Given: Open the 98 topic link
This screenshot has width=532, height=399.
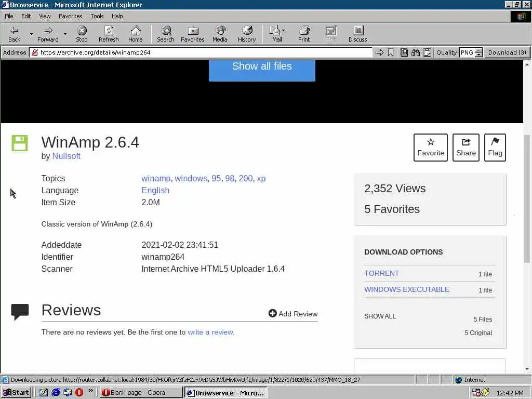Looking at the screenshot, I should pos(230,179).
